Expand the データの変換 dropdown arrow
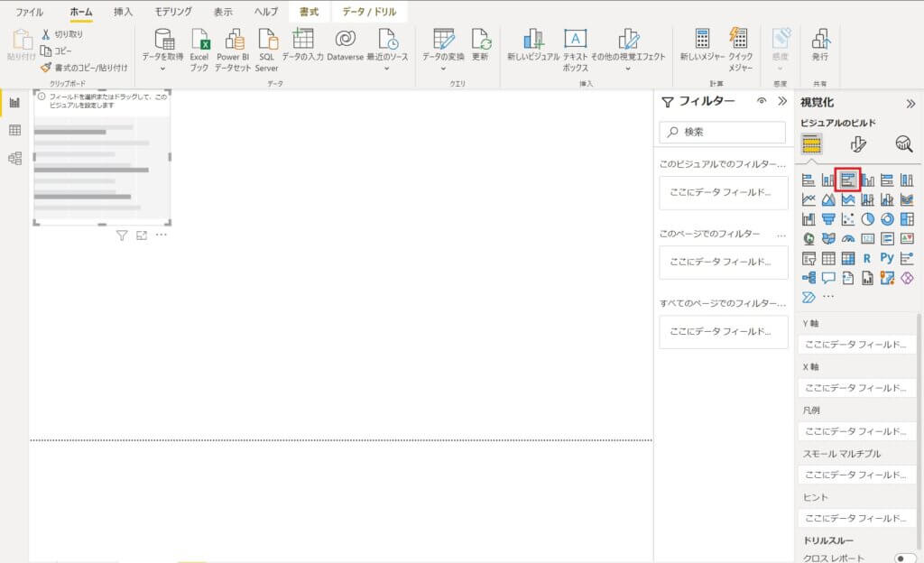This screenshot has height=563, width=924. pyautogui.click(x=443, y=69)
